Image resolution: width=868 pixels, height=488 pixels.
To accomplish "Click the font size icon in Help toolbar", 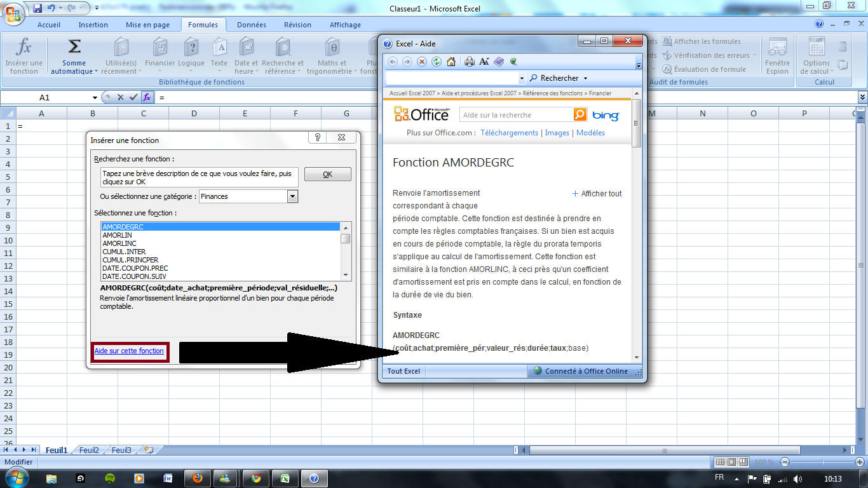I will [484, 62].
